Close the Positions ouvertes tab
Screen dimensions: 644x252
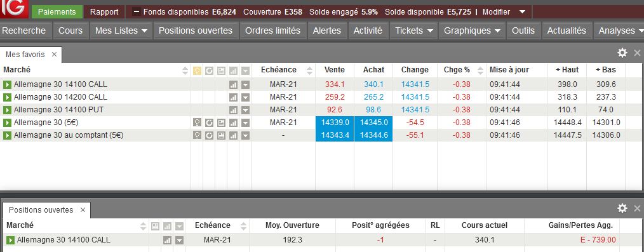point(83,209)
